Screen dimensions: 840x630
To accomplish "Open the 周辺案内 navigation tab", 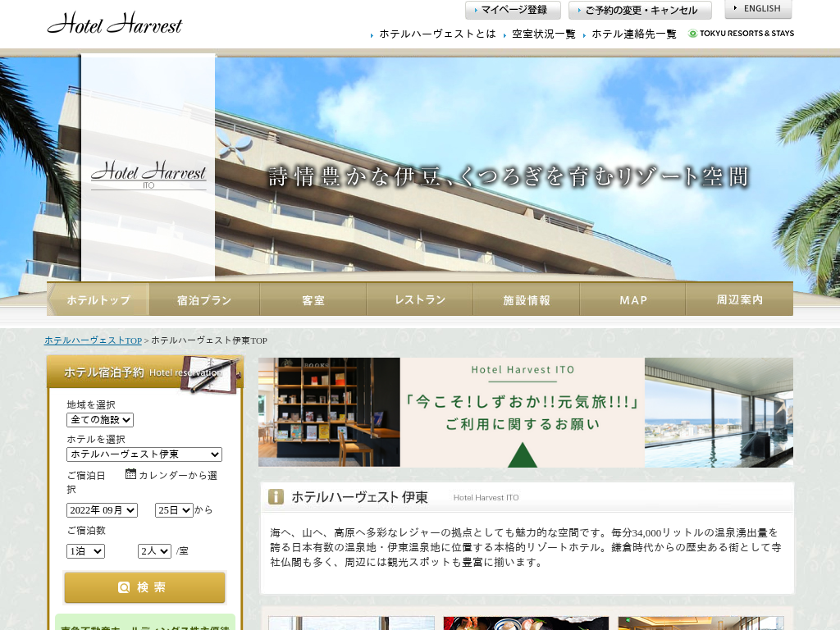I will tap(740, 300).
